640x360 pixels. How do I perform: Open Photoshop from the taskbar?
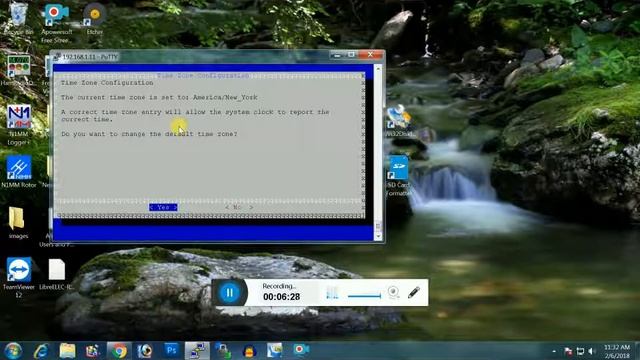[171, 350]
